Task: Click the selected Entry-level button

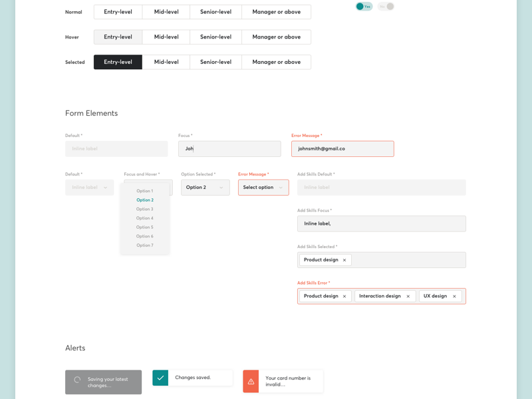Action: [118, 62]
